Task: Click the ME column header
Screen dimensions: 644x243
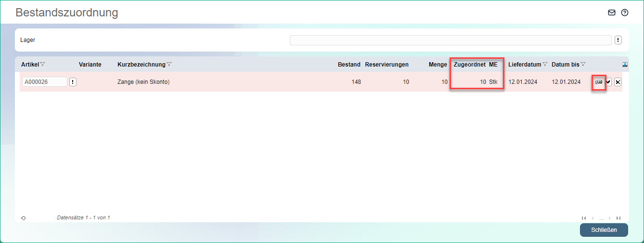Action: pos(493,64)
